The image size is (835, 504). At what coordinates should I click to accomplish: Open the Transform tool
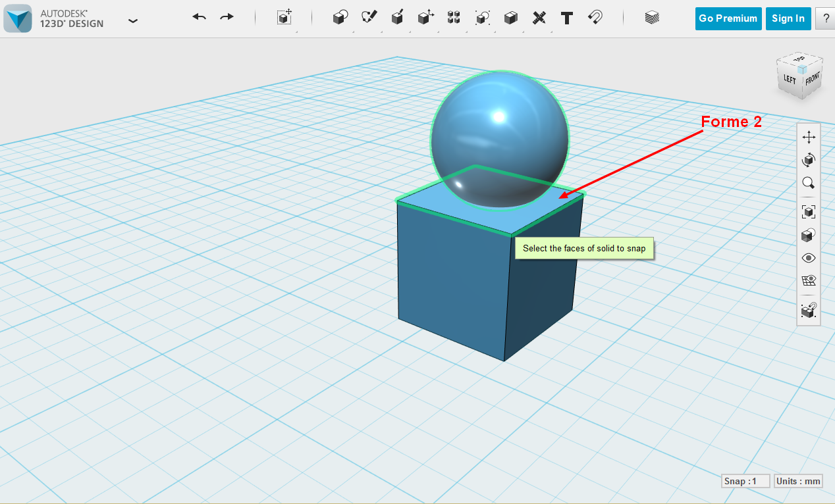pyautogui.click(x=284, y=18)
